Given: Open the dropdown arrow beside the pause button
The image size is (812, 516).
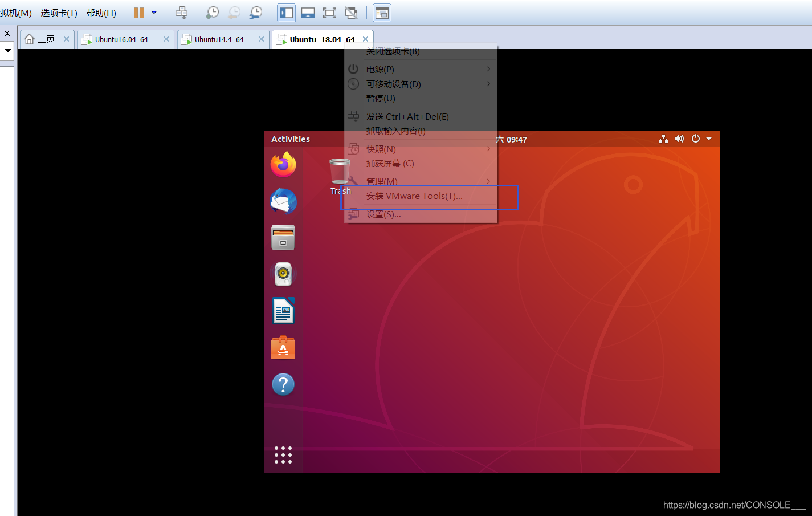Looking at the screenshot, I should click(154, 13).
